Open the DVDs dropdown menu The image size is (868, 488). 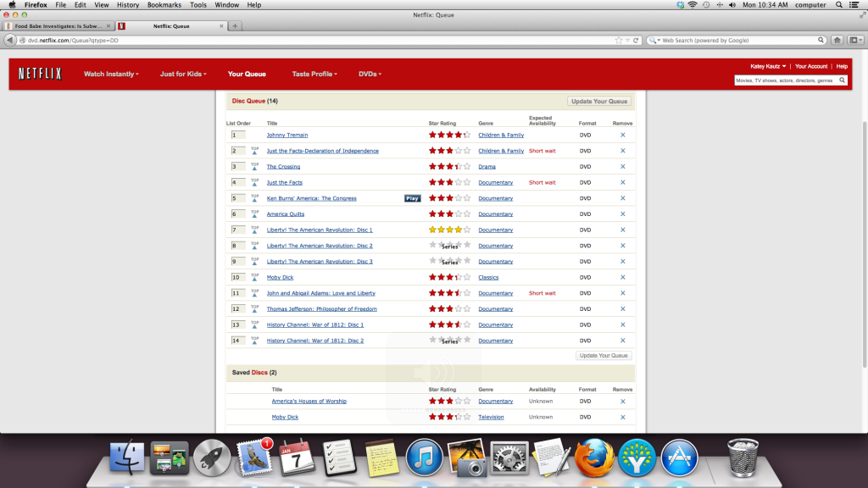pyautogui.click(x=370, y=75)
